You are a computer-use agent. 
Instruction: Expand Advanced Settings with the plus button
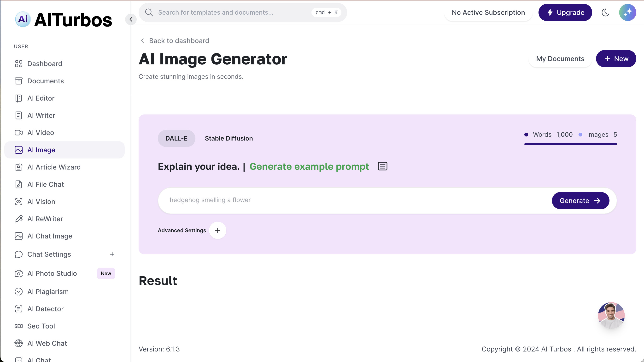(217, 230)
